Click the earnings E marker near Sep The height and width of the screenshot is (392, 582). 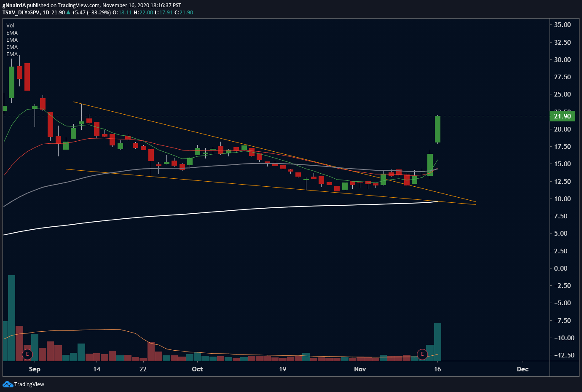(27, 354)
